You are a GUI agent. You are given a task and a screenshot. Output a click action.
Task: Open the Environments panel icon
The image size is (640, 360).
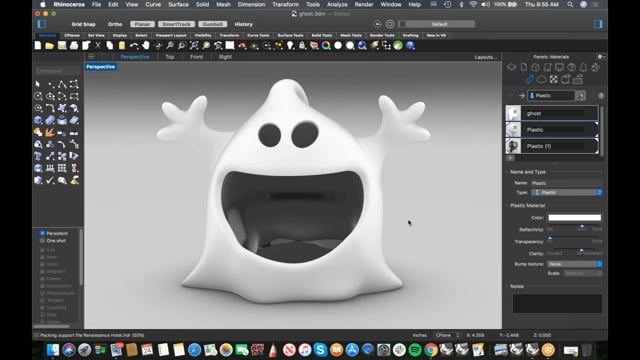[541, 79]
